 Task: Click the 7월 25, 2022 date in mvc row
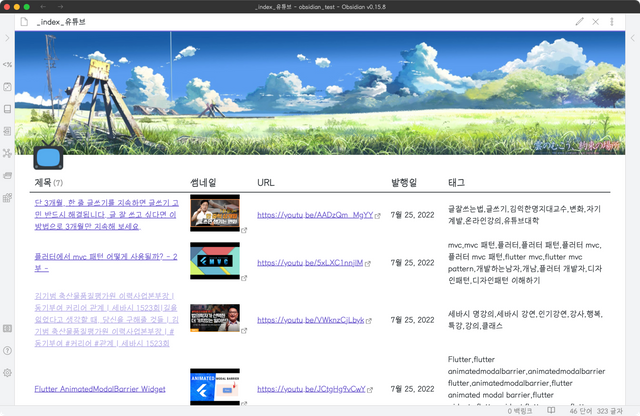(x=412, y=263)
